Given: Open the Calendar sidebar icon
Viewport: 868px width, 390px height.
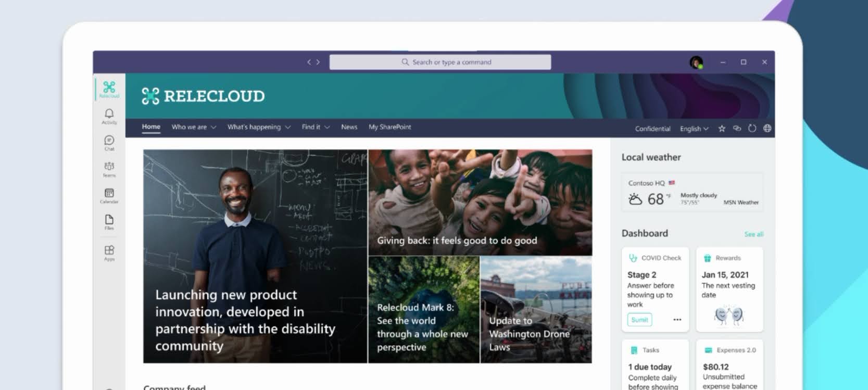Looking at the screenshot, I should tap(109, 195).
